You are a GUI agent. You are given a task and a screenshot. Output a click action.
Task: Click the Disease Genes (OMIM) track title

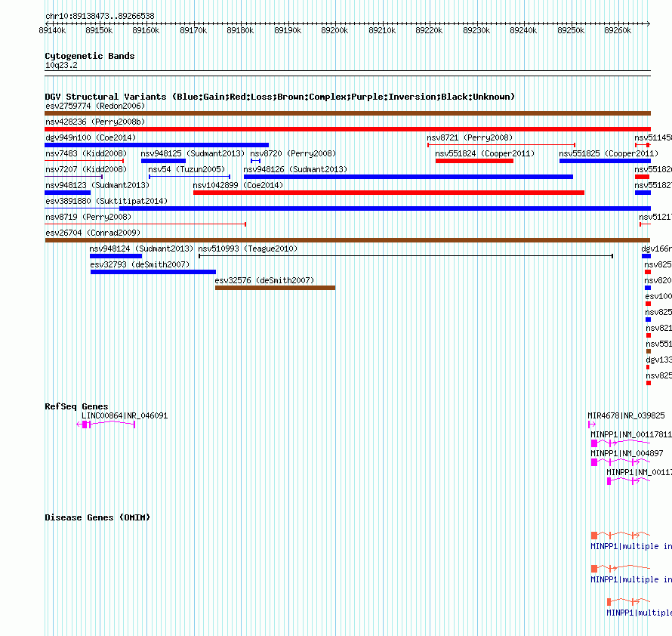click(x=97, y=517)
